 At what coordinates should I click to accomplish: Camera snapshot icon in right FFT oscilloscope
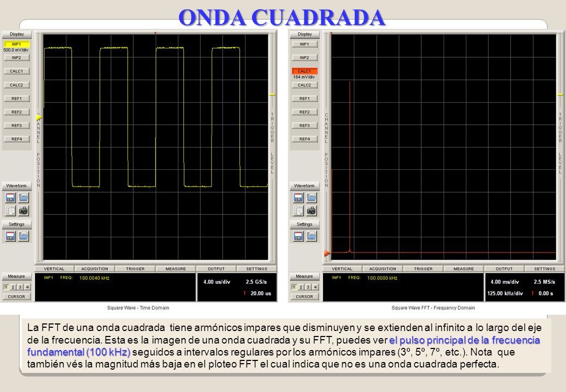coord(311,211)
